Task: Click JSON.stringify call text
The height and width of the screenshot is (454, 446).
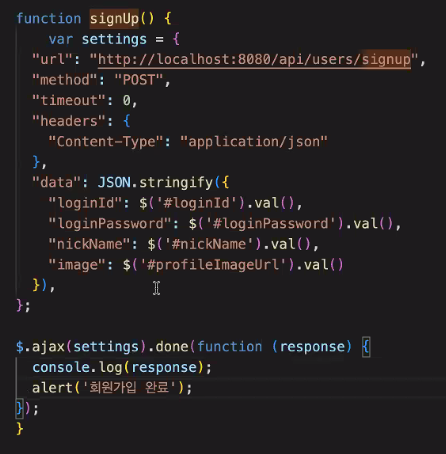Action: tap(155, 183)
